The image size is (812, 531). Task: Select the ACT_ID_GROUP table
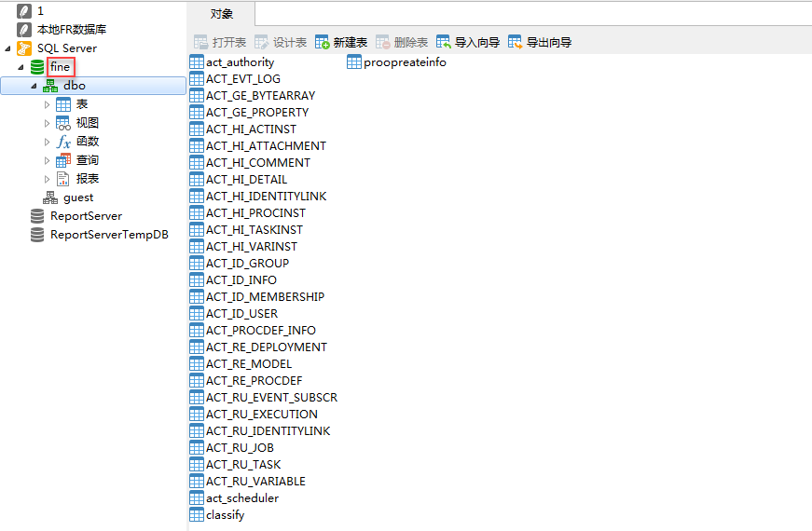tap(247, 264)
